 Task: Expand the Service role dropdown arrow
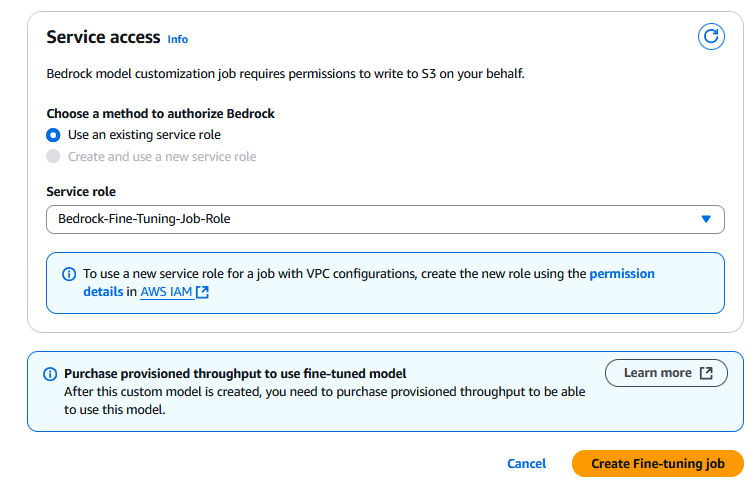(706, 219)
